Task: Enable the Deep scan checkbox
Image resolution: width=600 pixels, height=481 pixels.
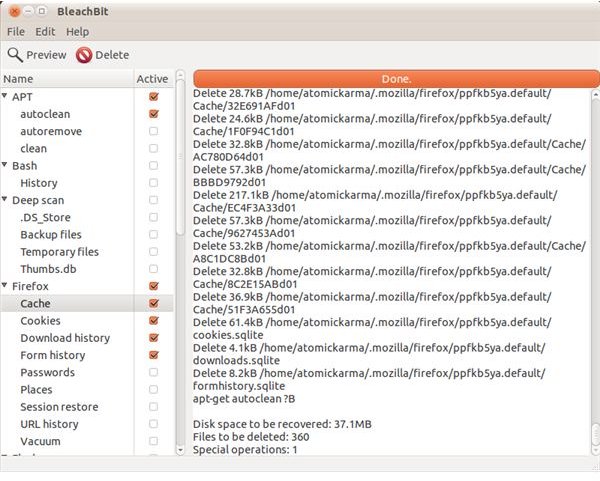Action: [153, 200]
